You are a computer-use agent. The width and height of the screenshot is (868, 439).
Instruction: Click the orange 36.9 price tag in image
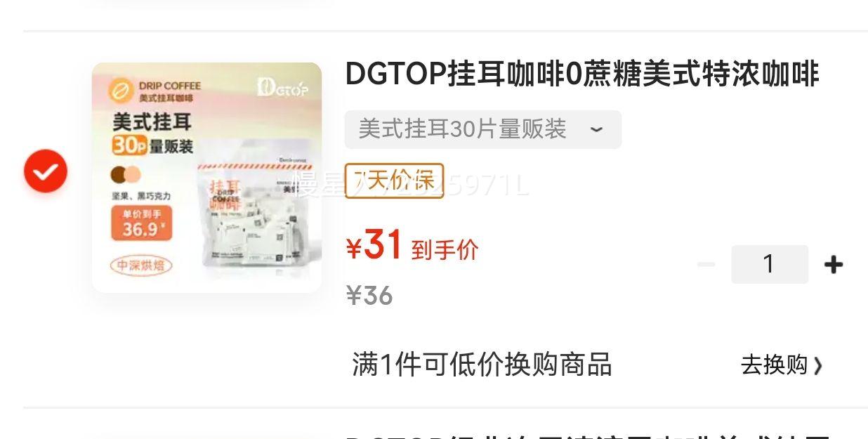pyautogui.click(x=141, y=224)
